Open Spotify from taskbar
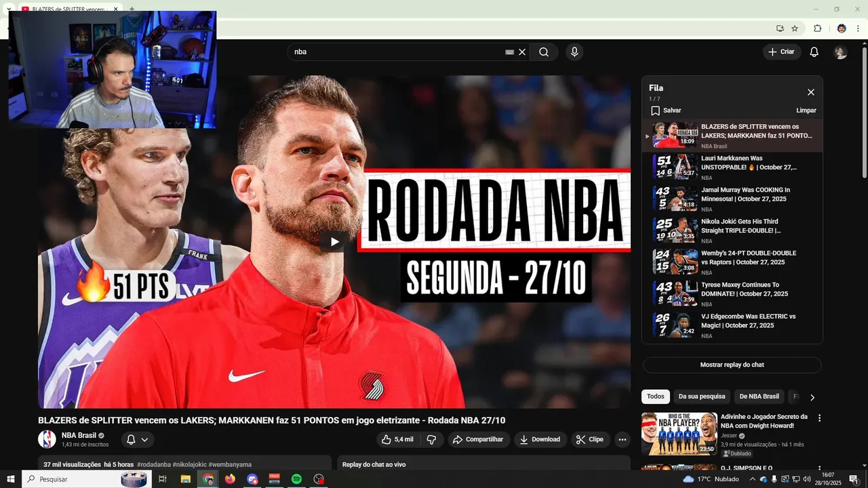 (x=296, y=479)
